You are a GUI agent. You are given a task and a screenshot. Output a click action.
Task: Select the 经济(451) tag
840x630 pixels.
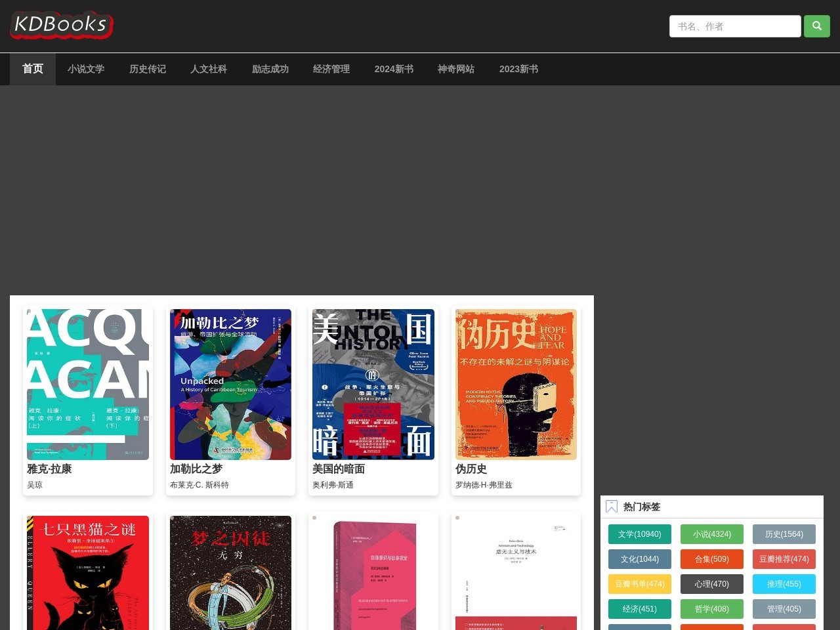tap(640, 609)
